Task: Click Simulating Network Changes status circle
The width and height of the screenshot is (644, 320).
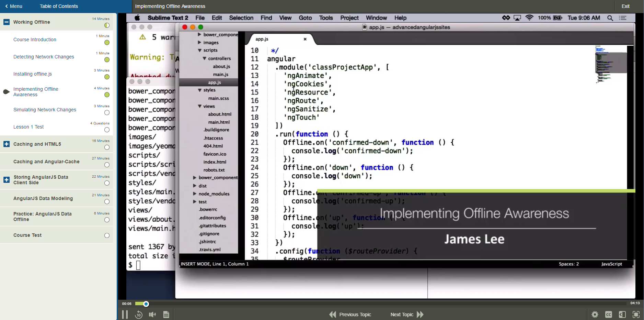Action: [107, 113]
